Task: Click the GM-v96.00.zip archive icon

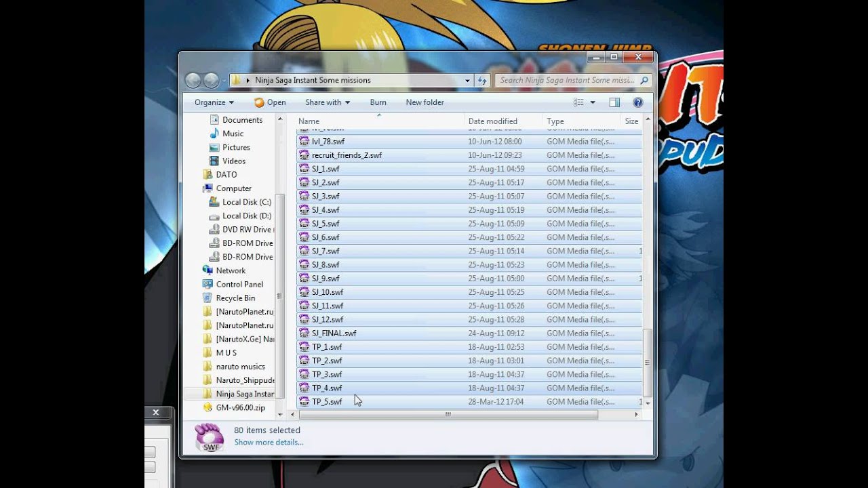Action: click(x=208, y=408)
